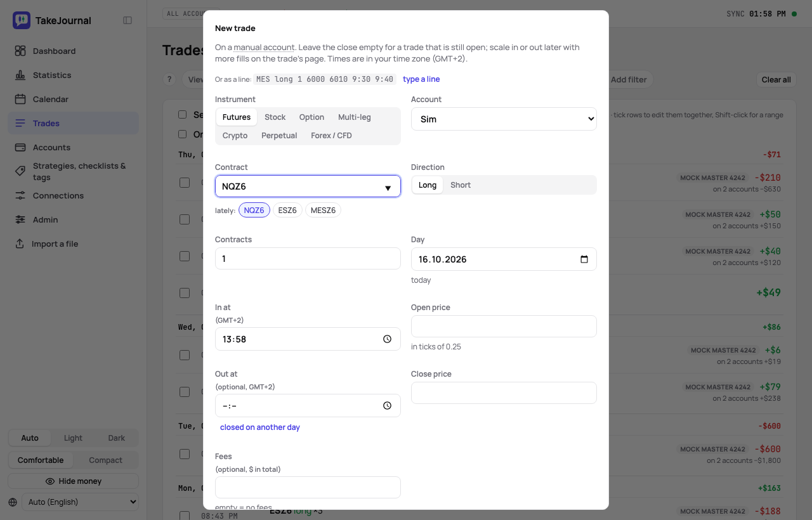Open Dashboard from the sidebar

[73, 51]
